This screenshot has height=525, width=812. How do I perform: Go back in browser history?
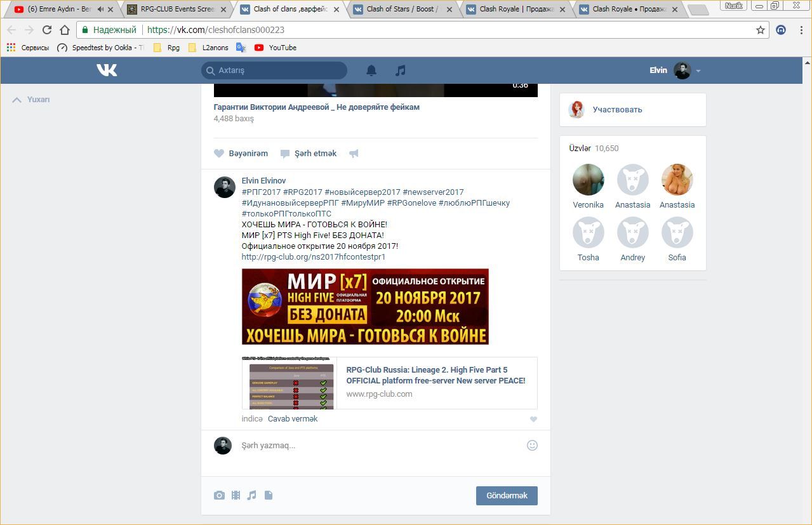pyautogui.click(x=11, y=30)
